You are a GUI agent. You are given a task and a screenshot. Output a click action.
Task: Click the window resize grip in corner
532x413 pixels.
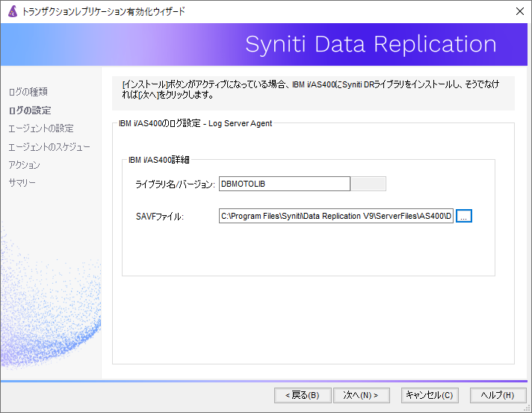point(527,409)
